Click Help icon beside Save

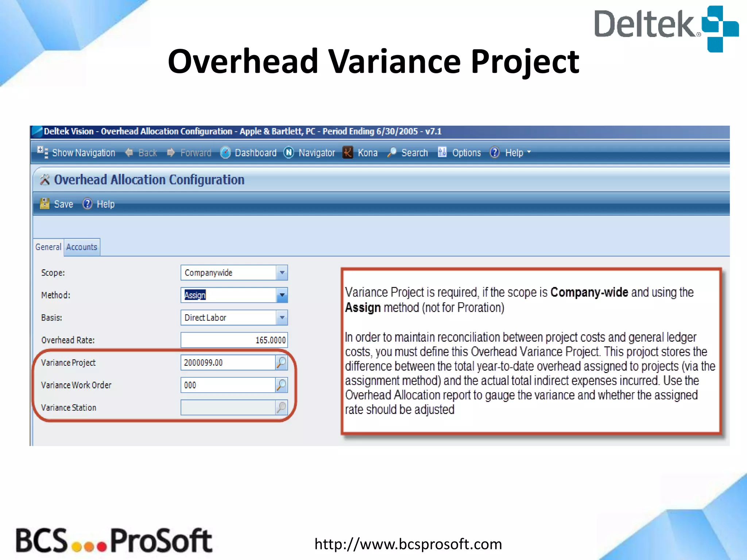pyautogui.click(x=87, y=204)
